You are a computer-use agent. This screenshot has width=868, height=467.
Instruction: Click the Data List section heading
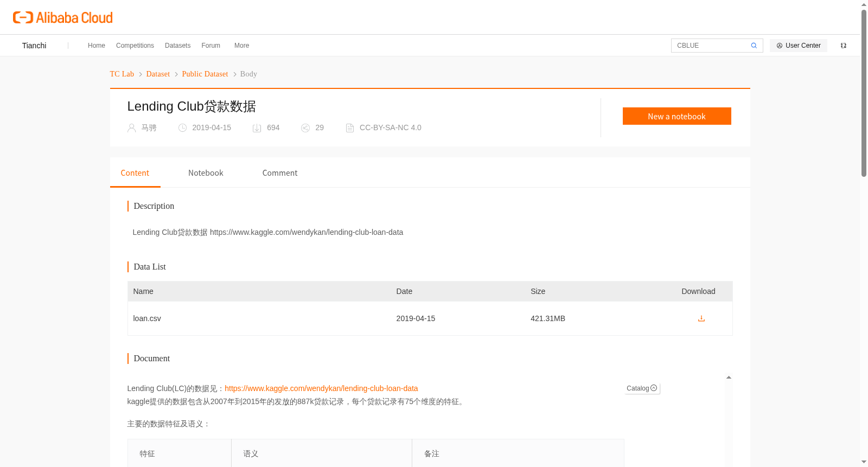click(x=150, y=267)
